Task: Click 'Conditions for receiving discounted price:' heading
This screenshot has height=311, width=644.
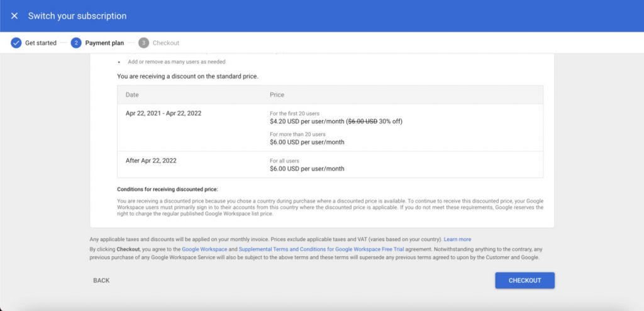Action: coord(167,189)
